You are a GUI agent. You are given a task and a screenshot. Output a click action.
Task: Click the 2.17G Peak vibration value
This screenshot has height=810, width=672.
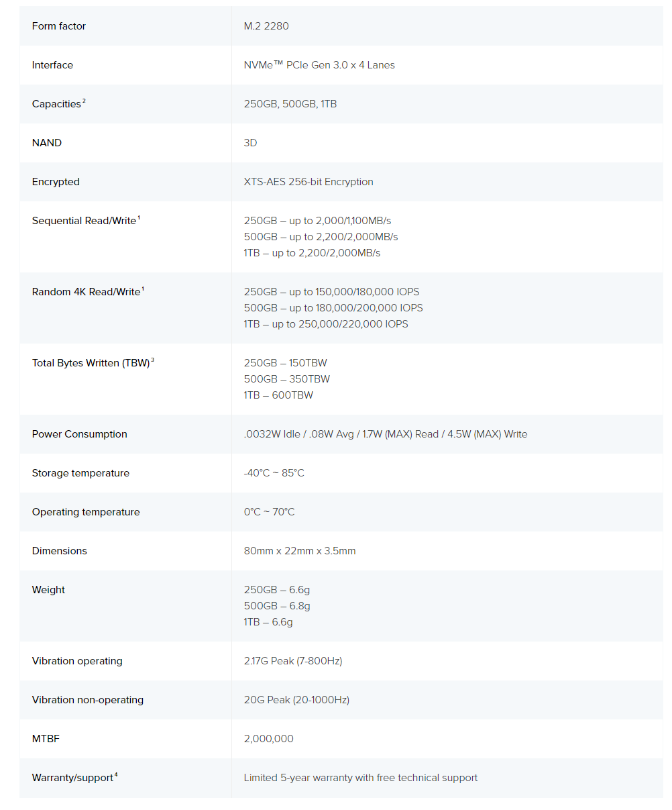(x=293, y=661)
